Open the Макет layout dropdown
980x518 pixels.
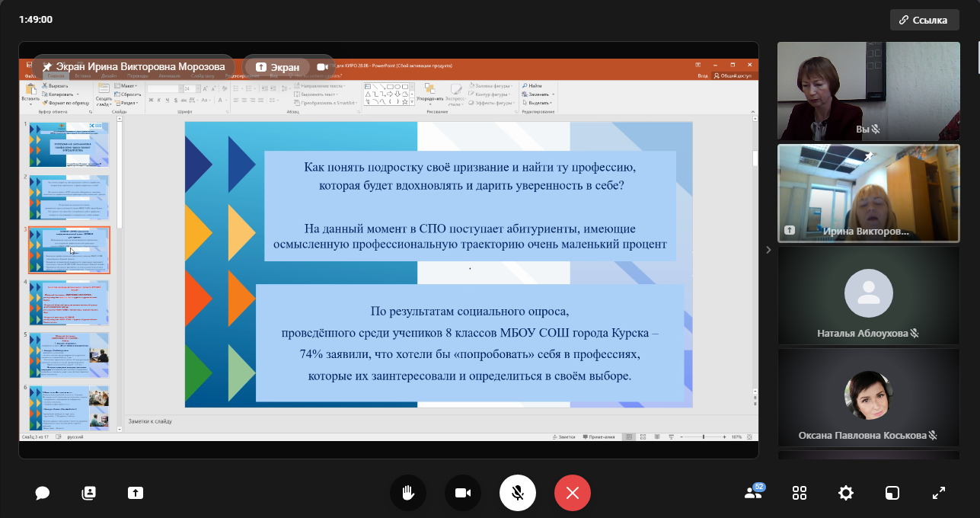[126, 86]
